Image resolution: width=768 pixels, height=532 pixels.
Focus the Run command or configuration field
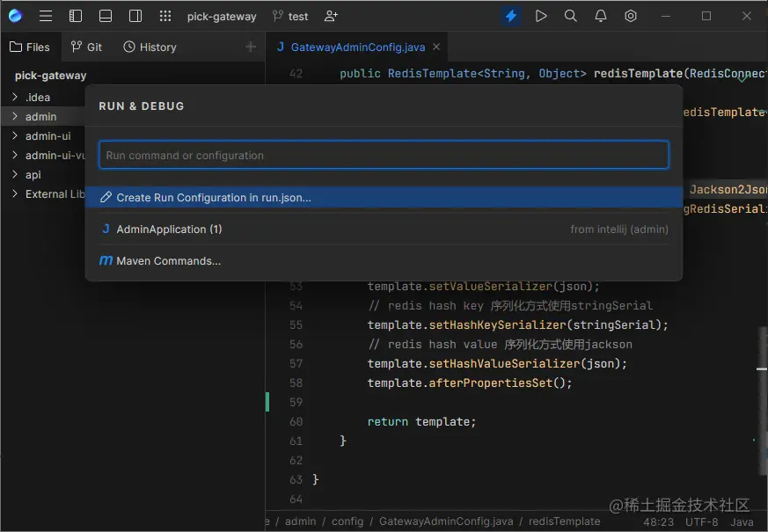click(x=384, y=155)
